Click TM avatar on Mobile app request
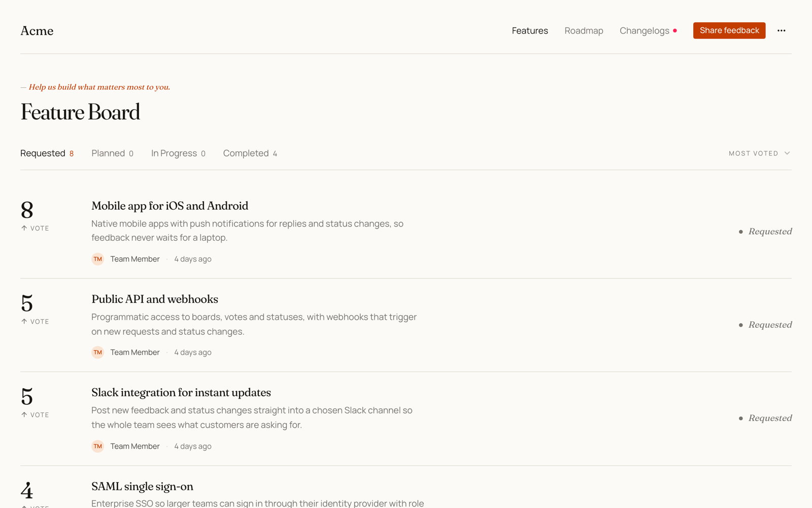Viewport: 812px width, 508px height. coord(98,259)
